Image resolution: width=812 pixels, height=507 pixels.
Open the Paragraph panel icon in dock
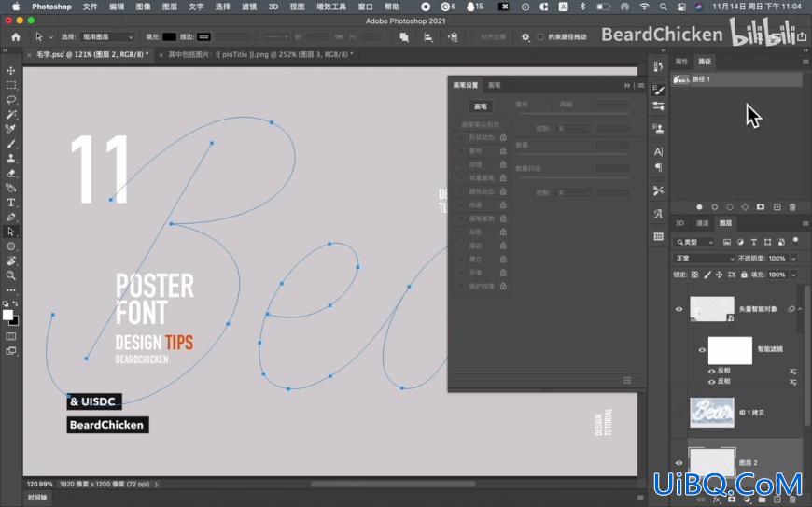(x=658, y=167)
